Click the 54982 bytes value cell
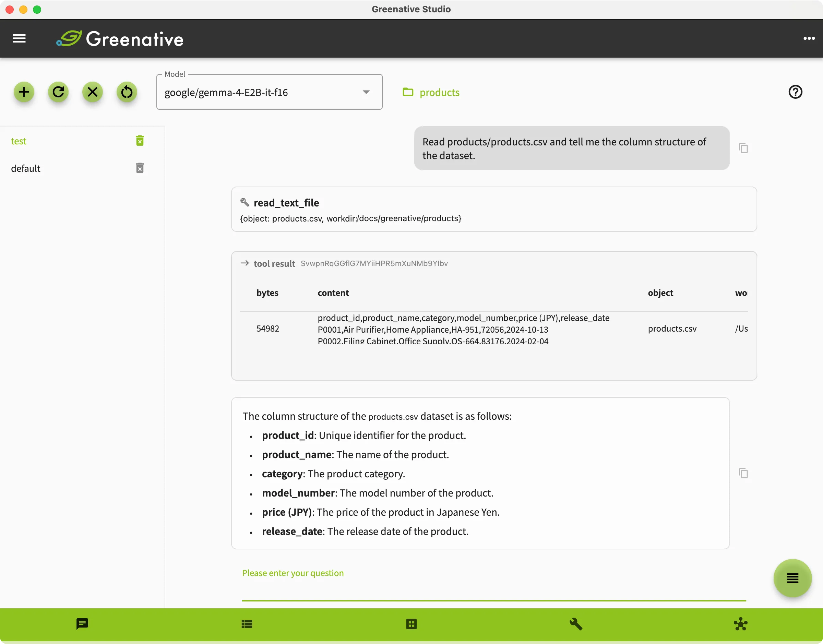 coord(268,329)
